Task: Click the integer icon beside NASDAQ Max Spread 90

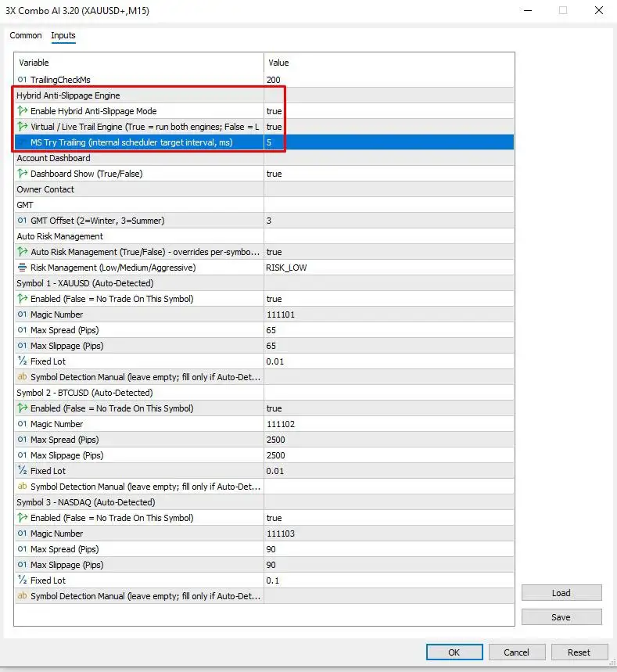Action: (22, 548)
